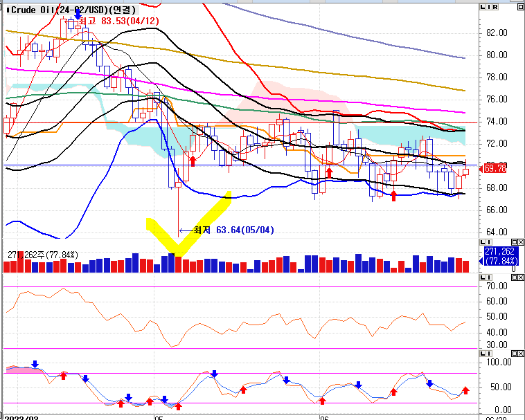Click the red 69.78 current price tag
Screen dimensions: 525x420
(495, 169)
